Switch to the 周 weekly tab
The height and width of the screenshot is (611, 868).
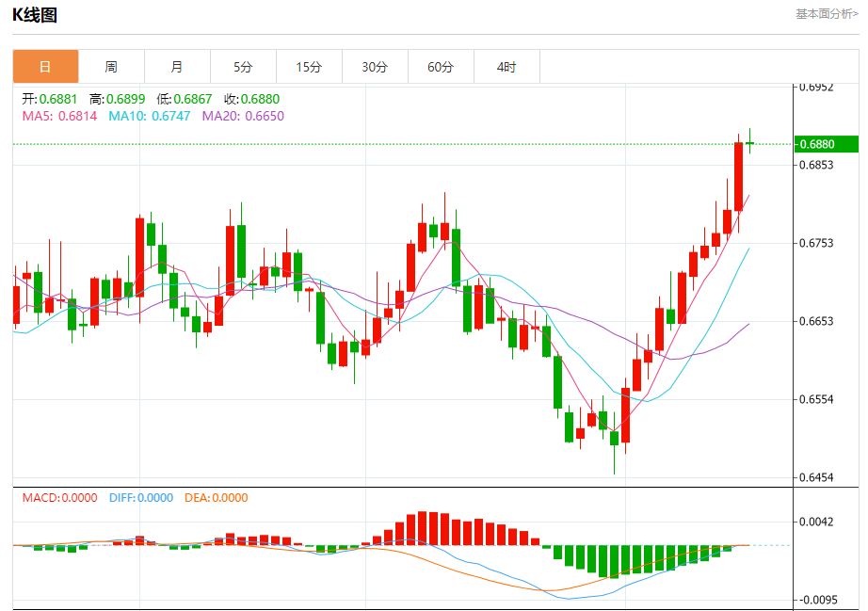click(x=111, y=67)
